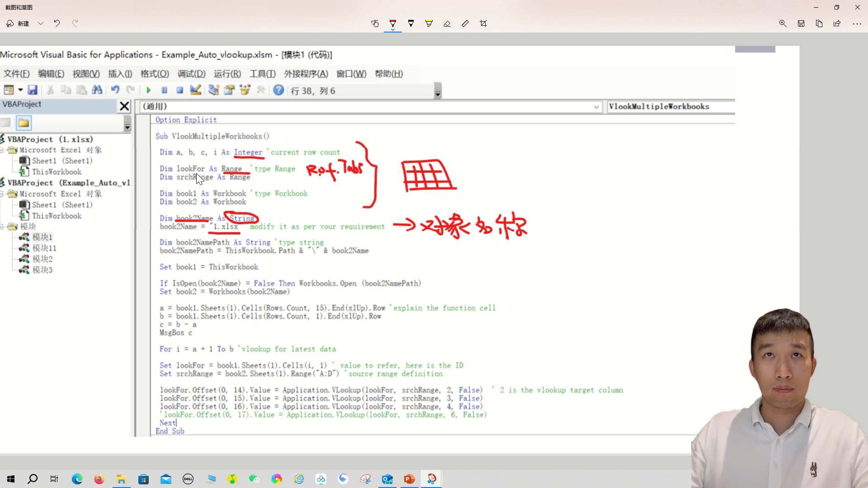868x488 pixels.
Task: Open the zoom control
Action: pos(783,23)
